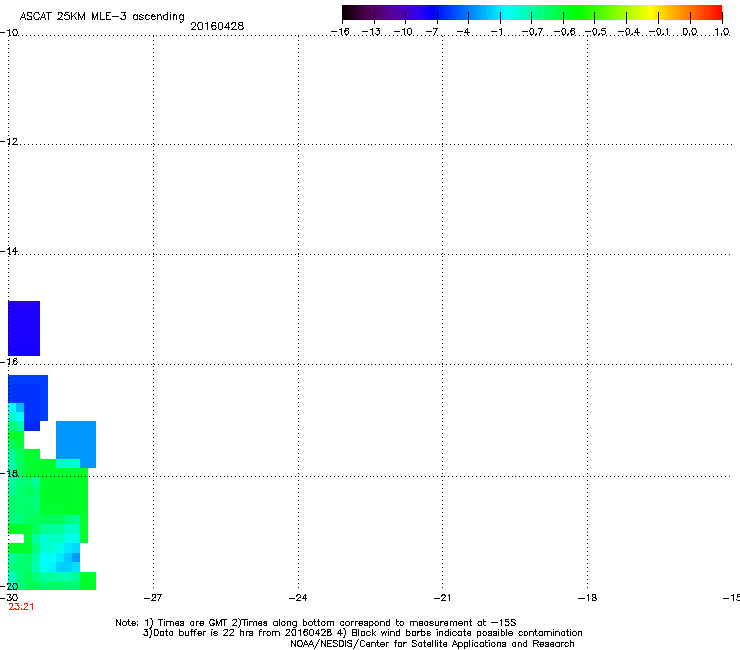Click the latitude axis label -14
The image size is (740, 650).
[9, 251]
